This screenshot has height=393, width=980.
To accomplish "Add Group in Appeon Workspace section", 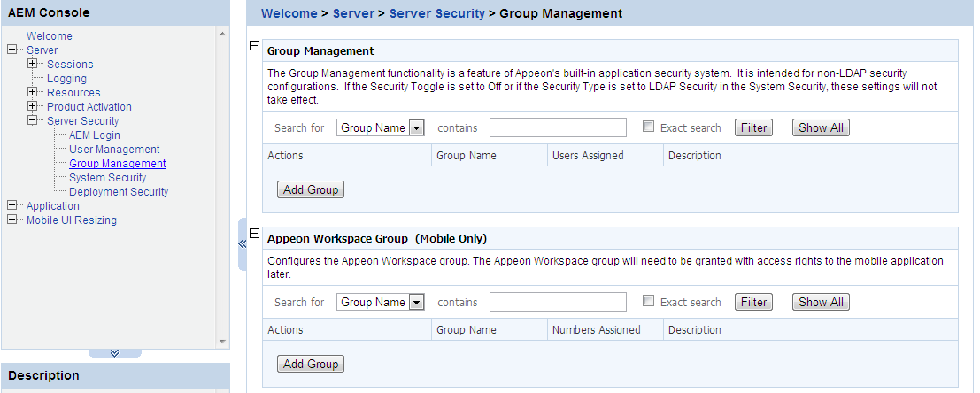I will [311, 364].
